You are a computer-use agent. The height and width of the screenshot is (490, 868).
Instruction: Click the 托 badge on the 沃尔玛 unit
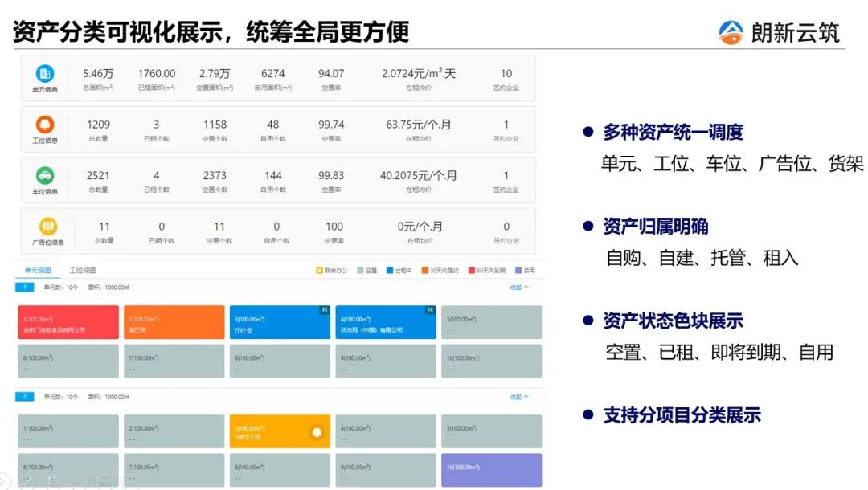click(x=430, y=310)
